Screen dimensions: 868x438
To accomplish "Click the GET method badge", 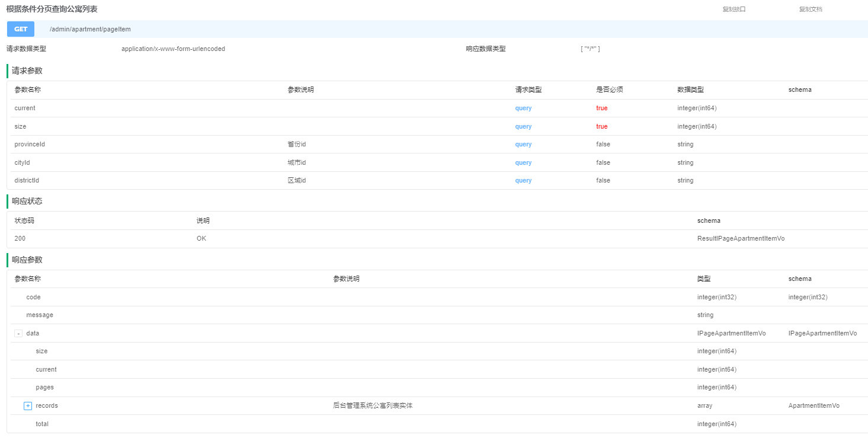I will coord(21,29).
